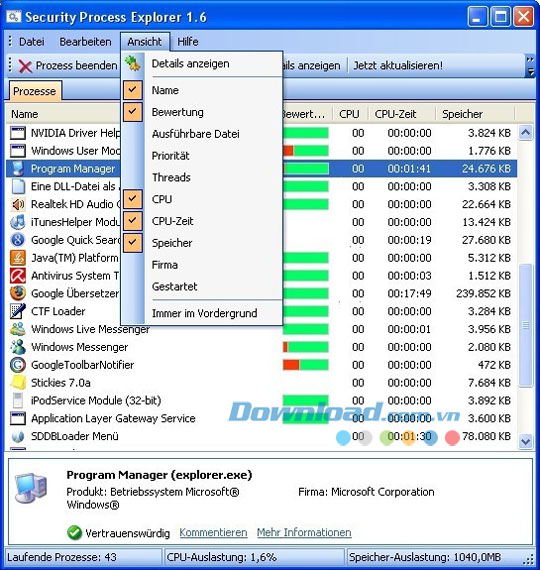The height and width of the screenshot is (570, 540).
Task: Click the application icon in title bar
Action: 14,17
